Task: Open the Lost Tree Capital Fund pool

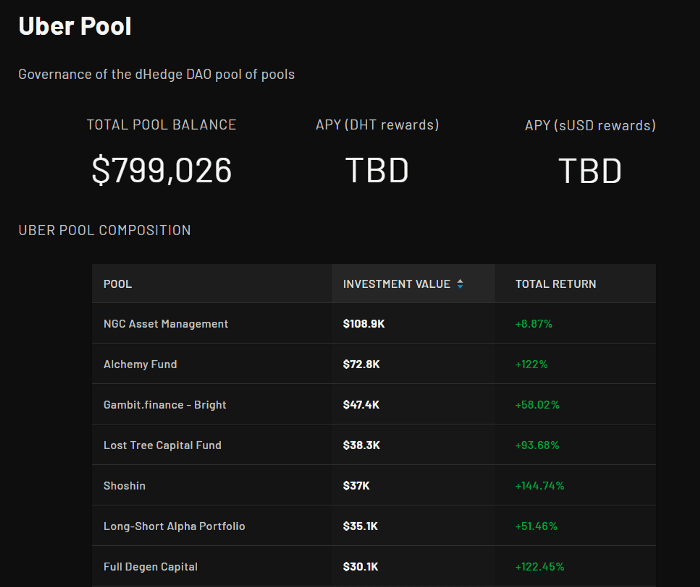Action: (x=162, y=445)
